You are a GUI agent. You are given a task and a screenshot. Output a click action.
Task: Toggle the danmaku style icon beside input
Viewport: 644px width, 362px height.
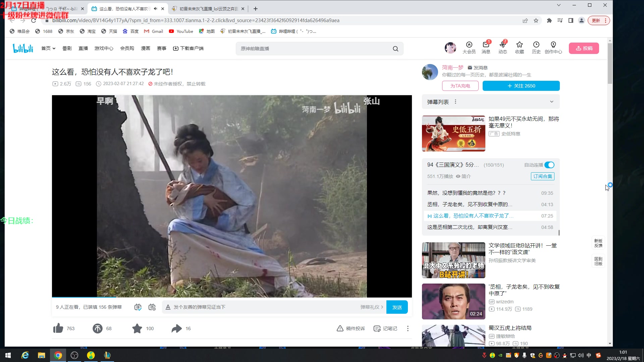coord(152,307)
